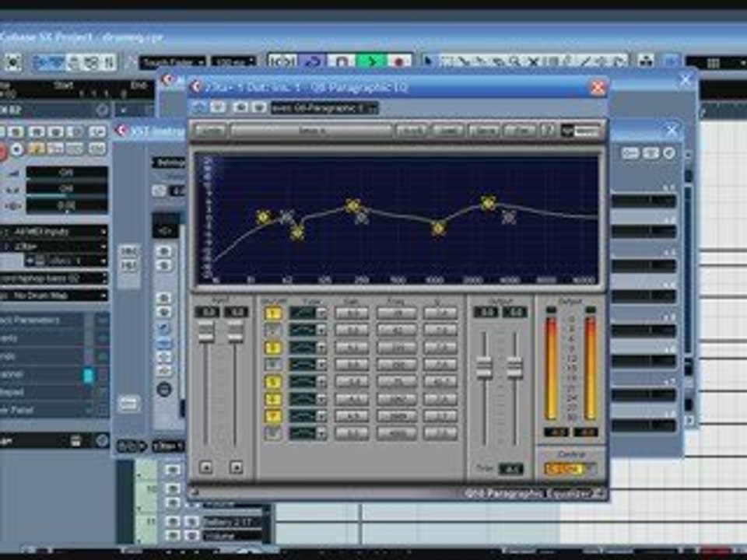Enable Write automation in Q8 plugin header
The height and width of the screenshot is (560, 747).
pyautogui.click(x=259, y=107)
